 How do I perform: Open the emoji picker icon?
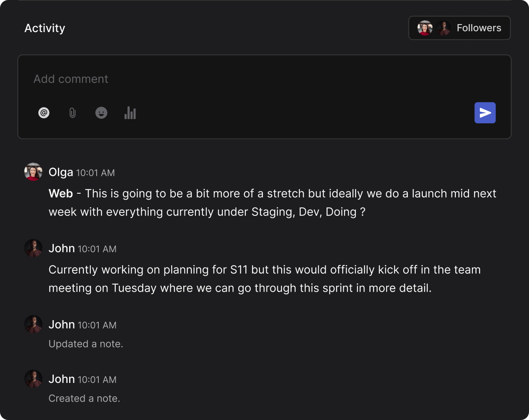click(x=101, y=113)
